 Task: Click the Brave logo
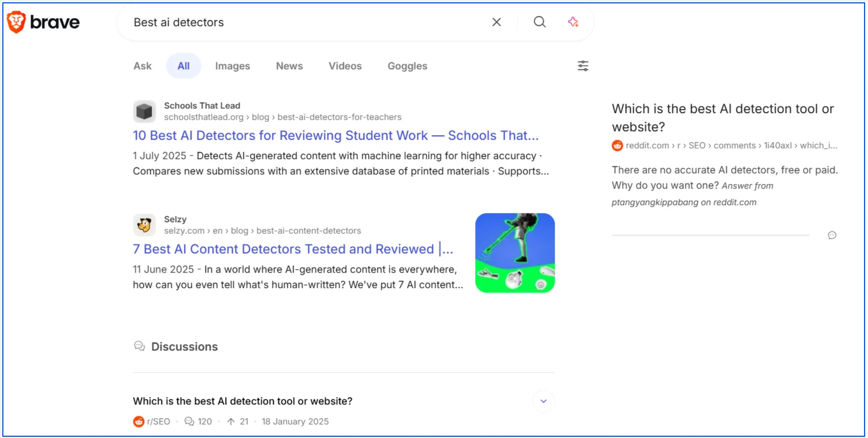(x=43, y=22)
